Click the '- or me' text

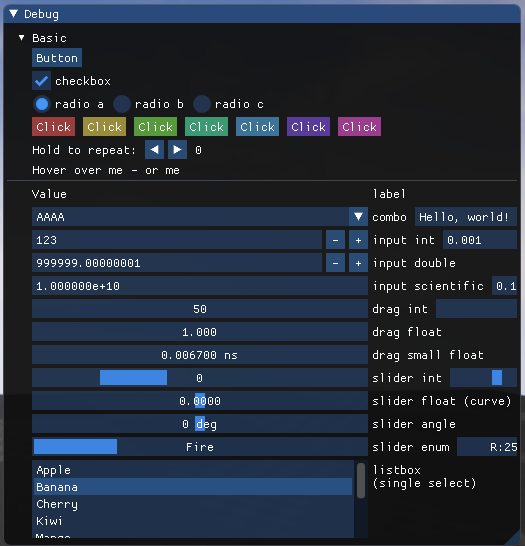click(155, 170)
